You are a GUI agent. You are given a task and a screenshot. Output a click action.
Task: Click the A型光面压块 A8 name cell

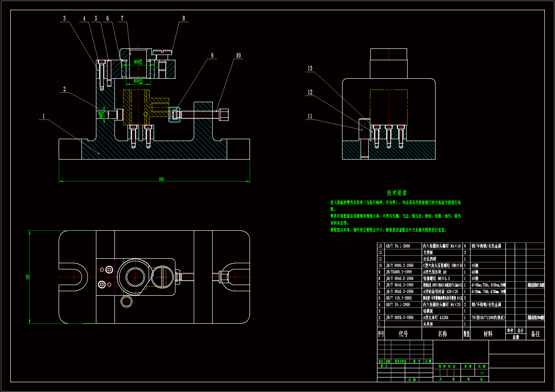[435, 272]
